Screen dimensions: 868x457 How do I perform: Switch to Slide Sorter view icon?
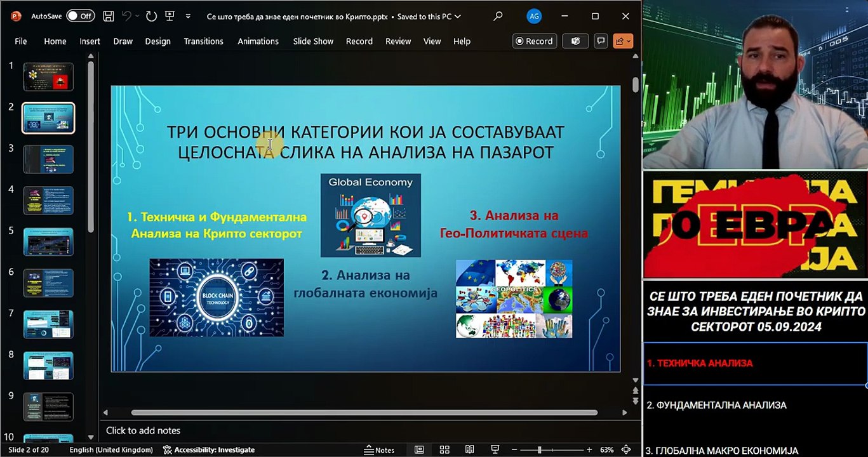444,450
